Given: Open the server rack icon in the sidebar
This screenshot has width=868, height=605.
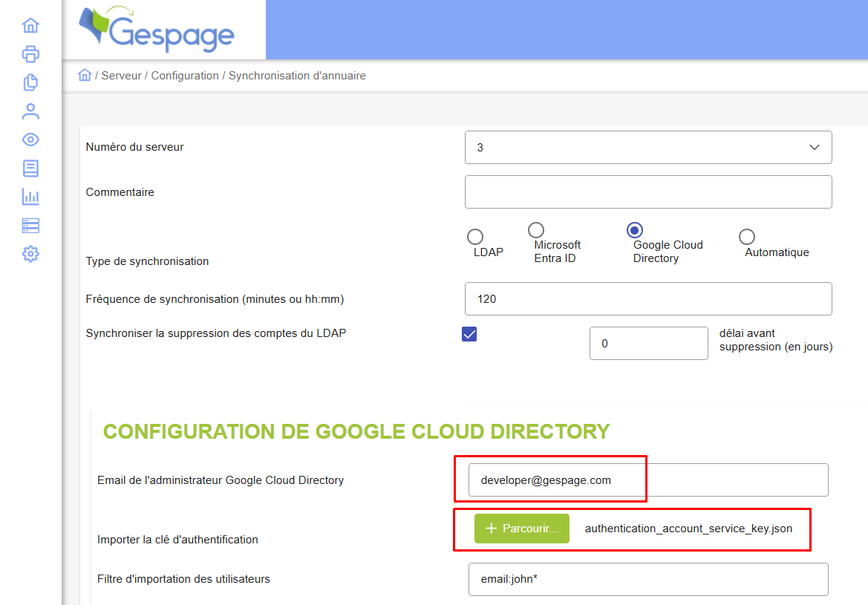Looking at the screenshot, I should pyautogui.click(x=30, y=225).
